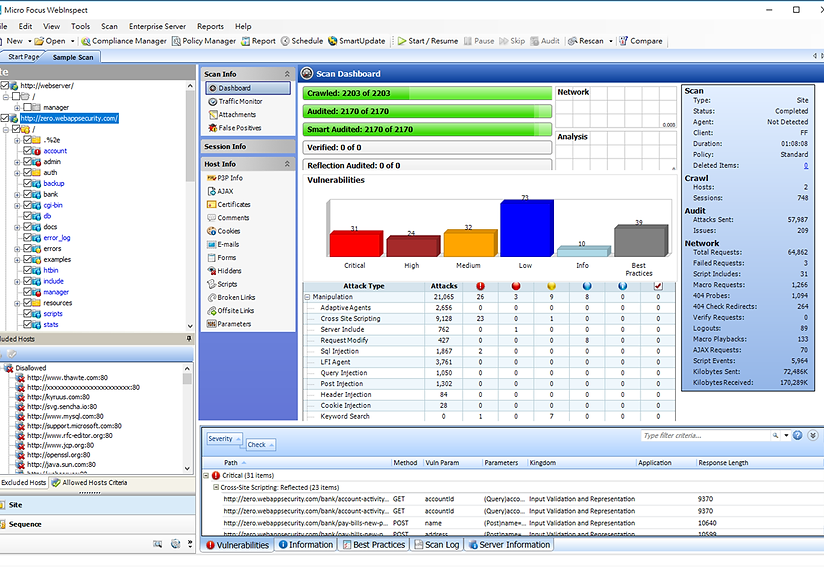Show Broken Links list
This screenshot has width=824, height=567.
231,297
